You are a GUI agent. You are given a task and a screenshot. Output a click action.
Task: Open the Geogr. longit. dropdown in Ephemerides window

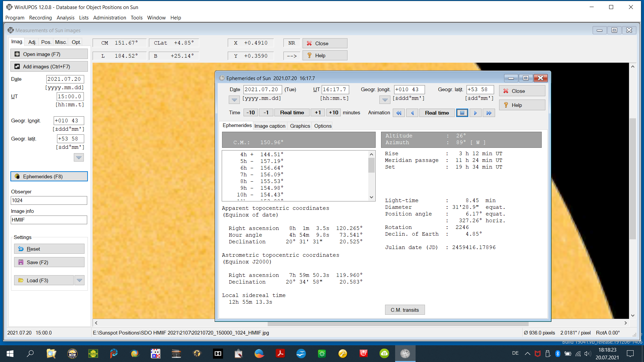[x=384, y=100]
